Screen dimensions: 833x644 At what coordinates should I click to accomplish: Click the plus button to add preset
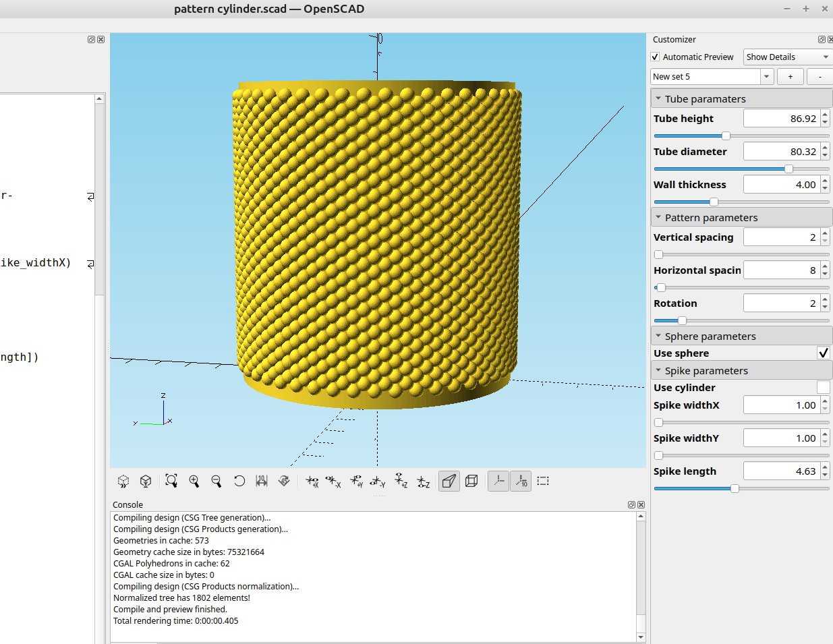coord(790,77)
